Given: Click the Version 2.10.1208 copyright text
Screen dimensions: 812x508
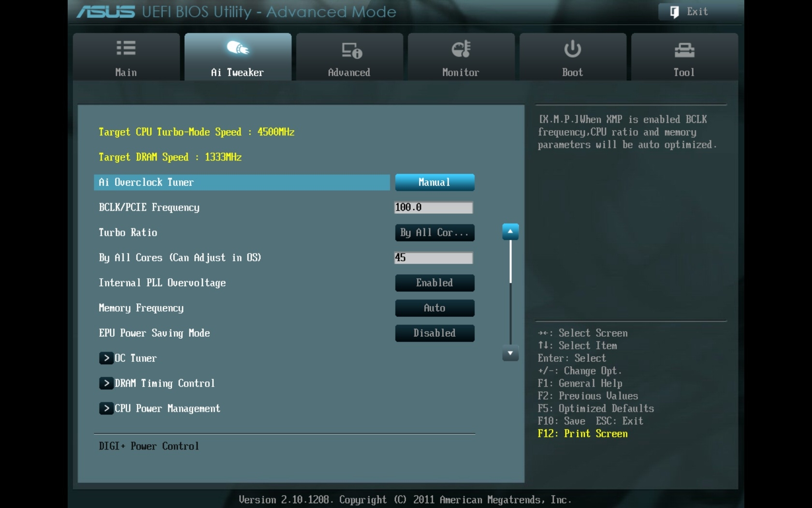Looking at the screenshot, I should click(405, 500).
